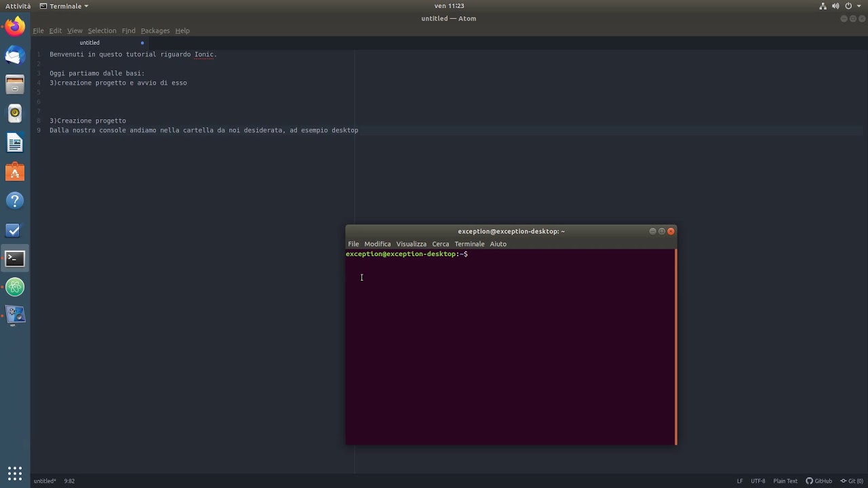Click the word 'Ionic.' in line one
The width and height of the screenshot is (868, 488).
tap(205, 54)
